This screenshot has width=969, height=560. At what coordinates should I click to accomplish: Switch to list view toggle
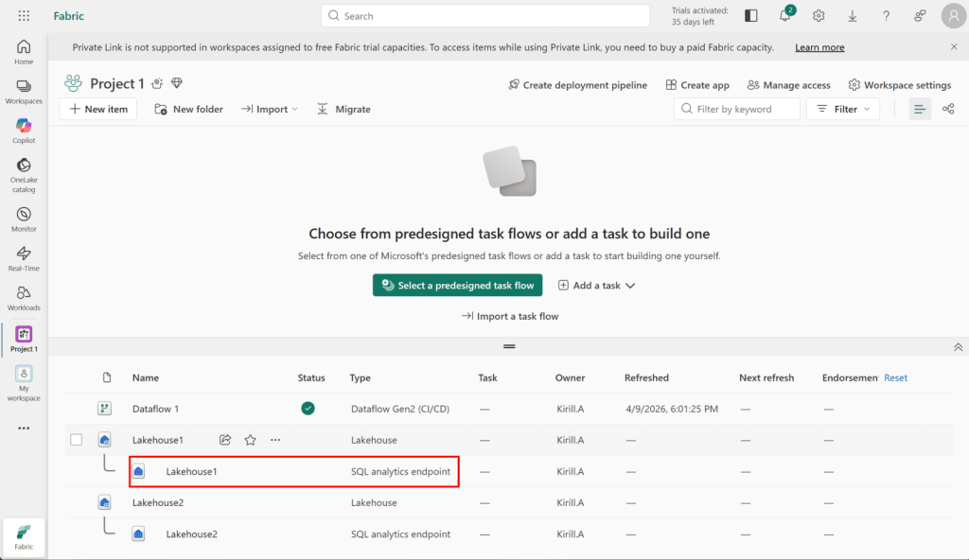coord(919,110)
